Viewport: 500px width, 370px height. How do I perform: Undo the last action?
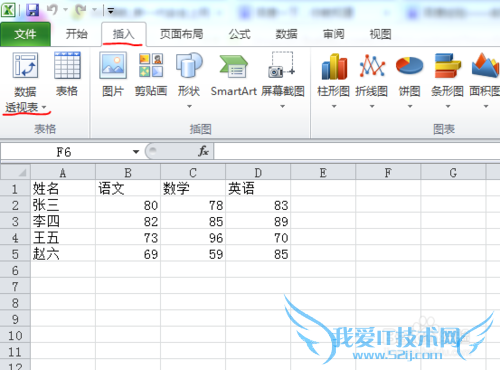click(52, 9)
